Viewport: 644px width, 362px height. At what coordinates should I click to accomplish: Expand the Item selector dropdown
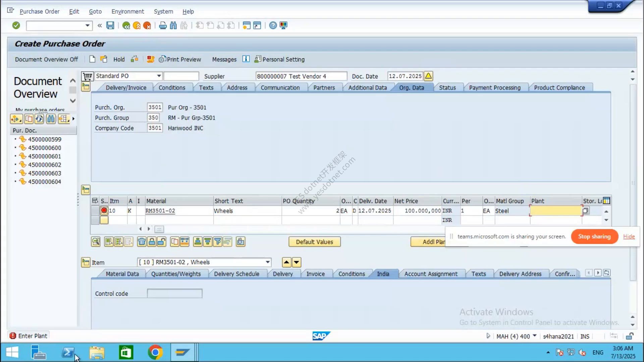(x=268, y=262)
